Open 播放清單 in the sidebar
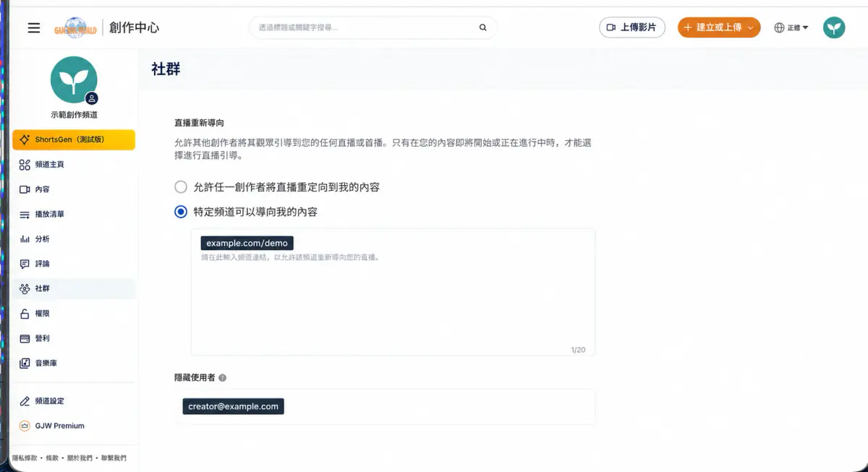 click(x=74, y=214)
